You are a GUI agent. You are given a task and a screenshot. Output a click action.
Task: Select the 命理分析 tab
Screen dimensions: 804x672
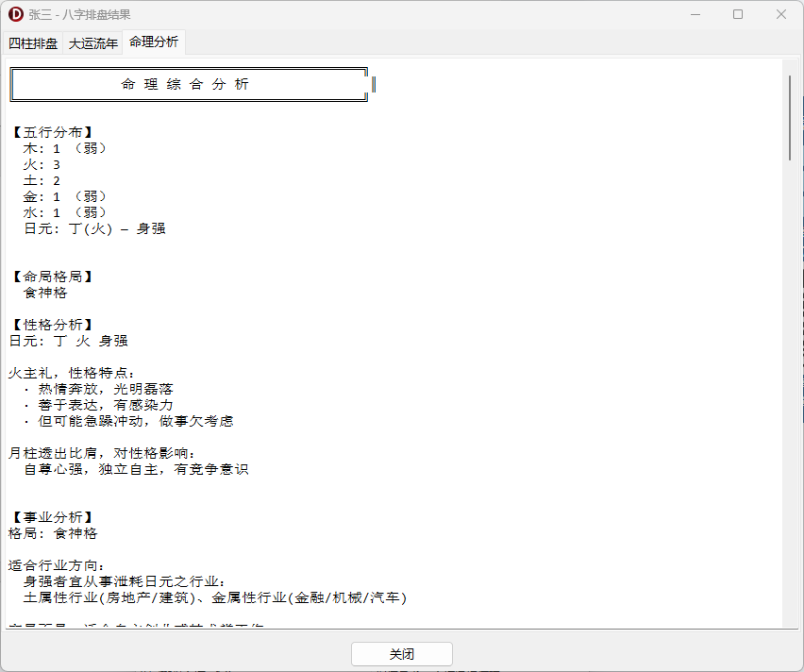tap(153, 42)
